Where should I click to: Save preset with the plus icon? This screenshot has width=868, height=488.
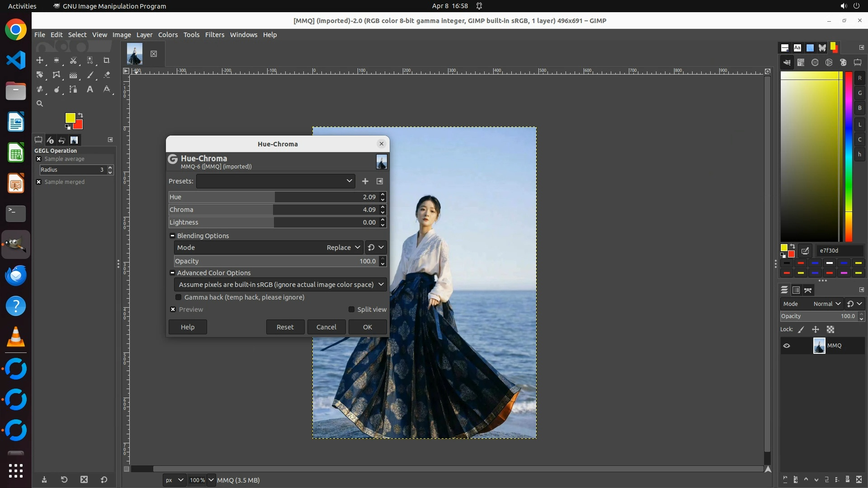click(365, 181)
